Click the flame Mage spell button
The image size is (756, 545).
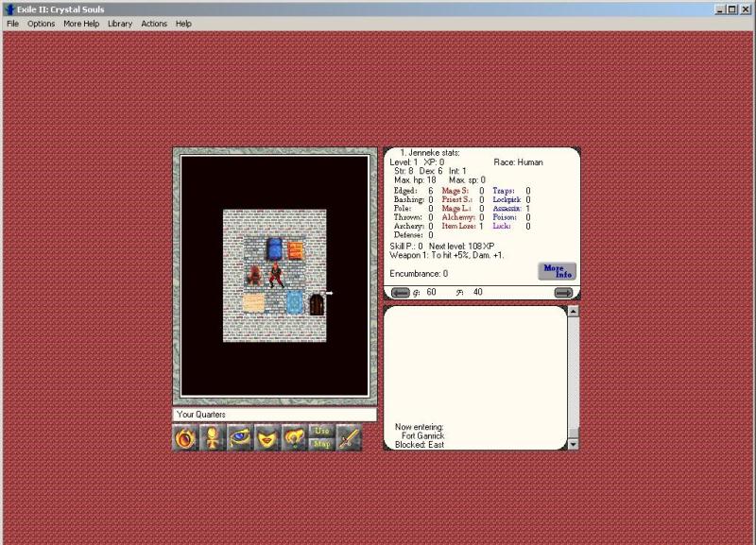(x=186, y=438)
